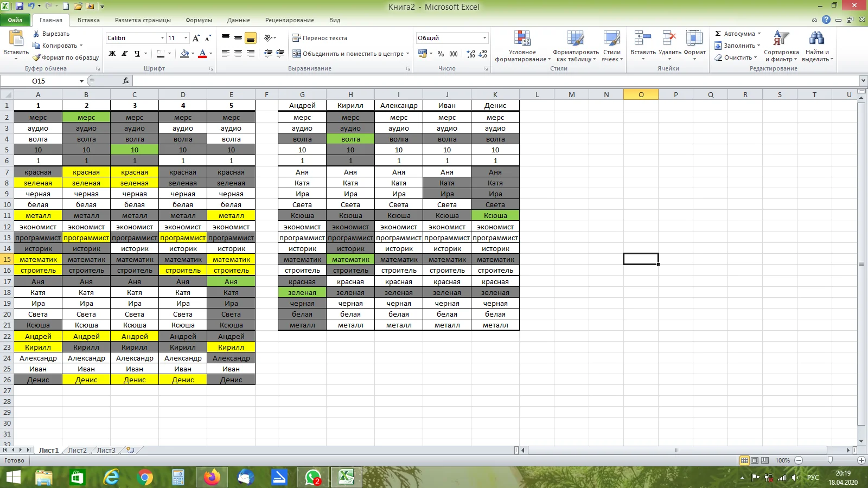Click the zoom slider handle

coord(830,460)
